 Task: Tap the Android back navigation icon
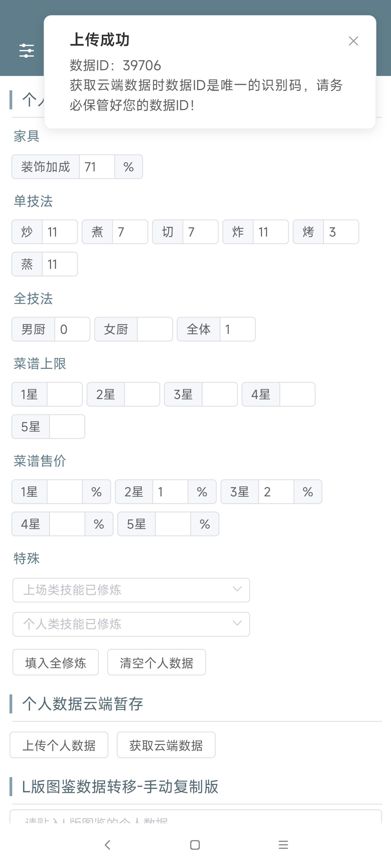click(x=108, y=844)
